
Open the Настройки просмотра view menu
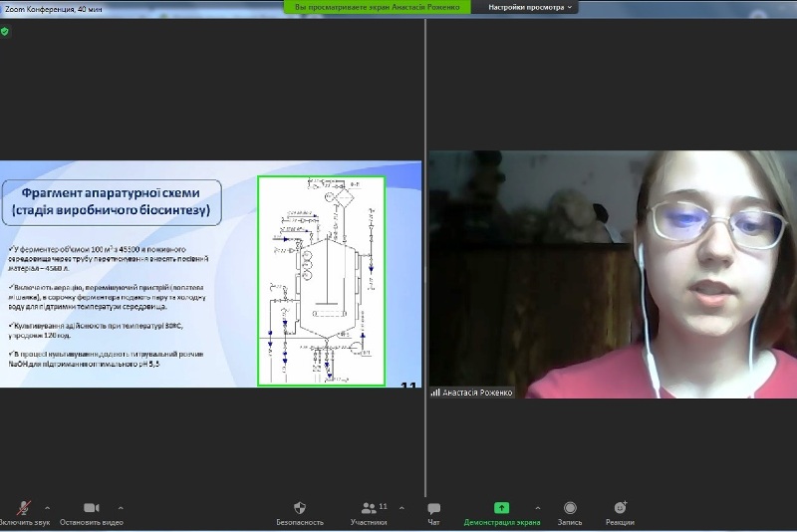531,7
